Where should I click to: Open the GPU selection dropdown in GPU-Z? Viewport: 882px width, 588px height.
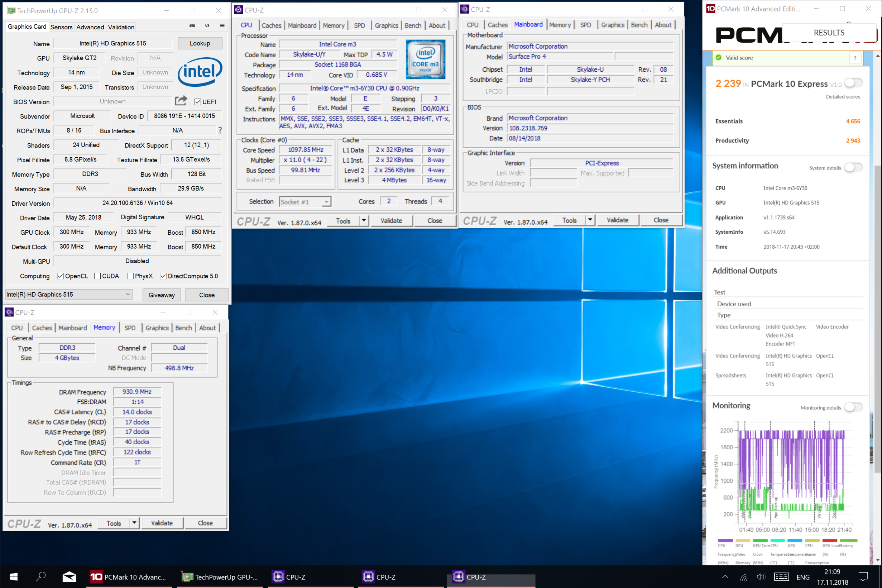[x=69, y=295]
